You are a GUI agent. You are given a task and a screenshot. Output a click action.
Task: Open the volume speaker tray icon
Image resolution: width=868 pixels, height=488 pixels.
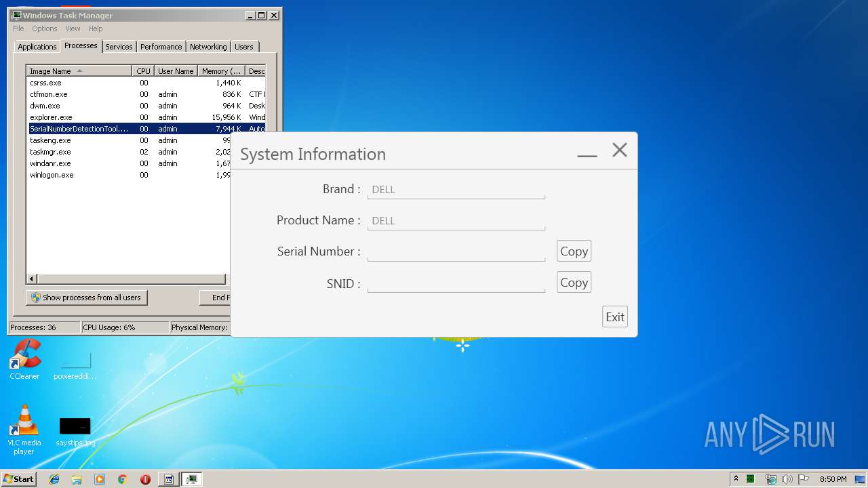click(787, 479)
